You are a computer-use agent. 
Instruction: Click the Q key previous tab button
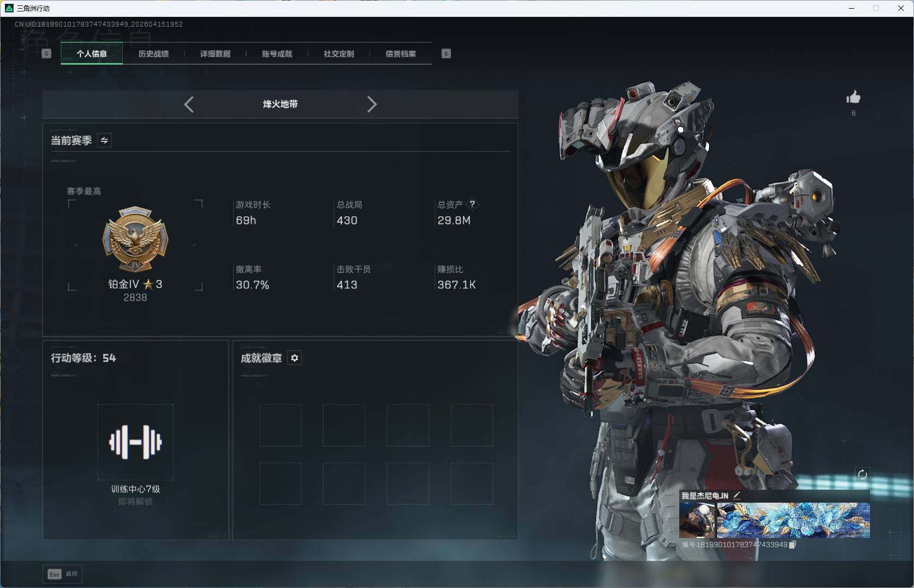coord(46,53)
